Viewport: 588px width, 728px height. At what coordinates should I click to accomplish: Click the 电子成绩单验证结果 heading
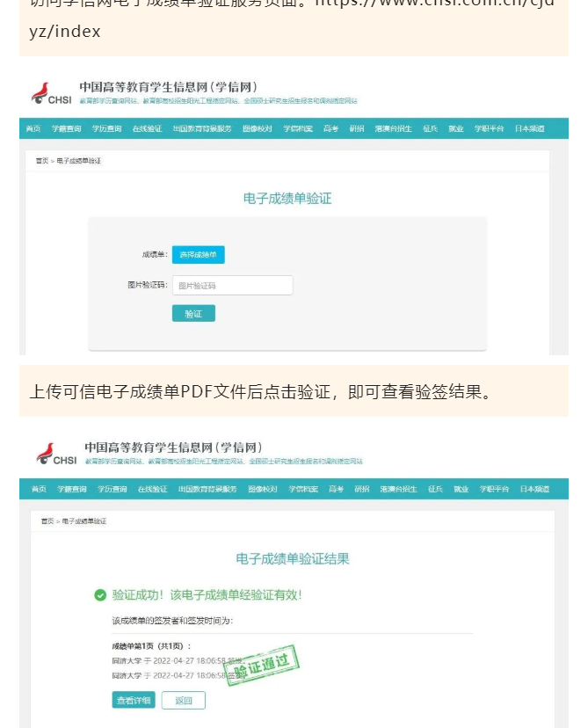tap(293, 558)
